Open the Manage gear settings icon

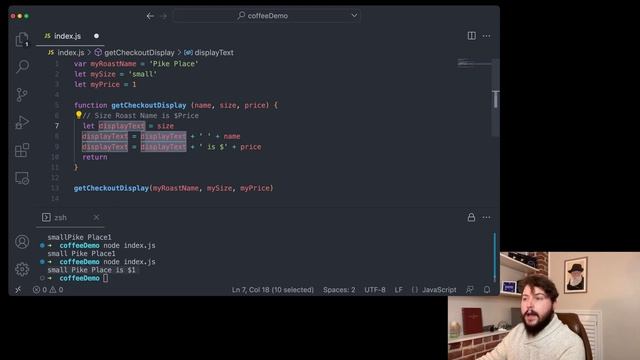(22, 269)
